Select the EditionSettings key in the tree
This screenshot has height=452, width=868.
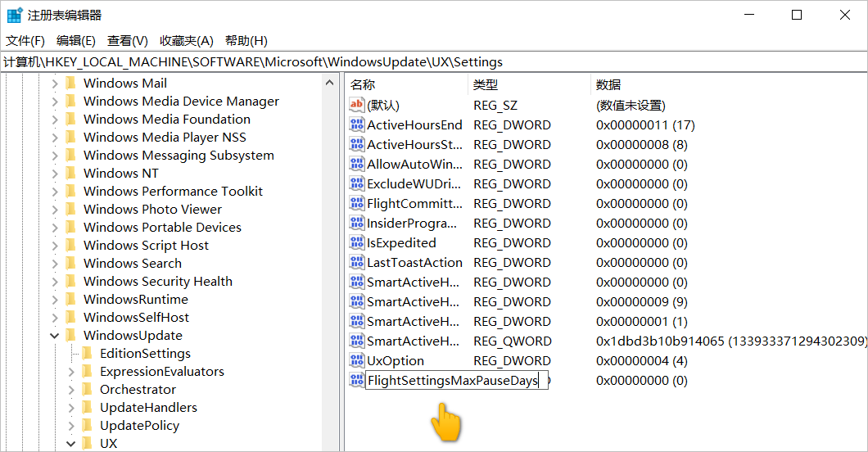[145, 354]
